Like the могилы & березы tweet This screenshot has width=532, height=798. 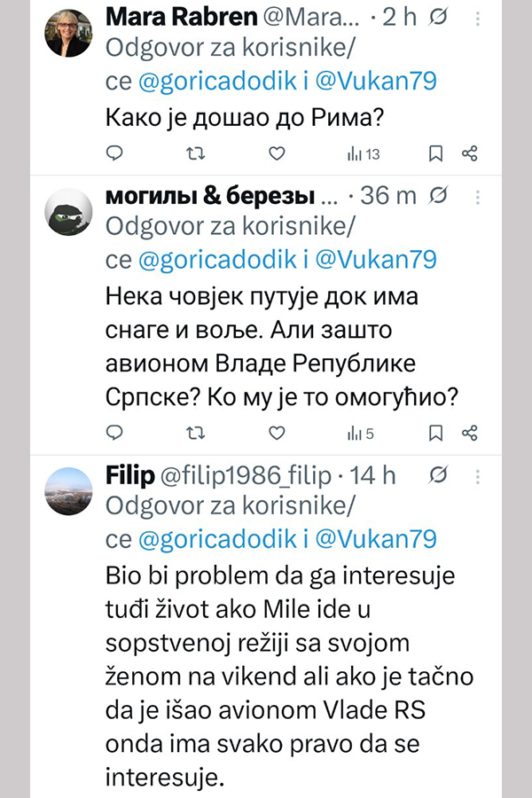[x=277, y=433]
